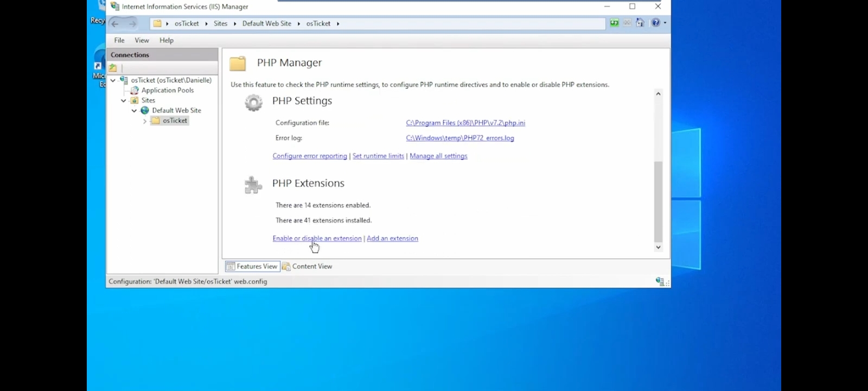Open Help with the question mark icon
The image size is (868, 391).
pyautogui.click(x=655, y=23)
